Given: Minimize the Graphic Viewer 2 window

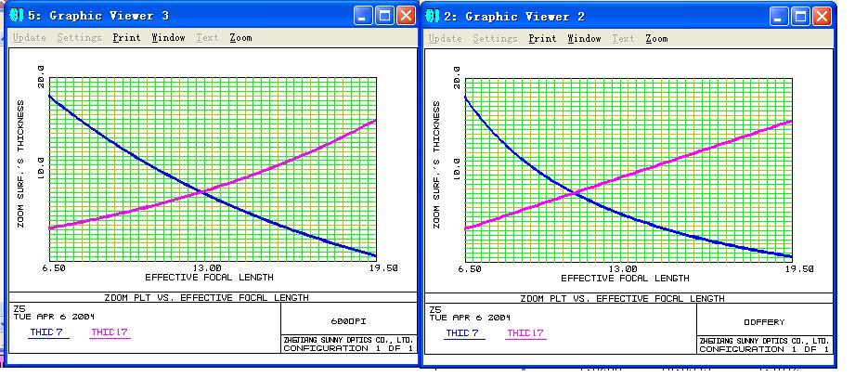Looking at the screenshot, I should coord(779,16).
